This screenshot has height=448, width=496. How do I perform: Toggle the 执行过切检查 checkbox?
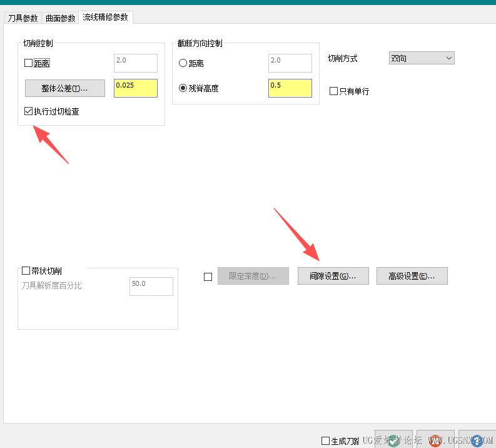[x=29, y=111]
